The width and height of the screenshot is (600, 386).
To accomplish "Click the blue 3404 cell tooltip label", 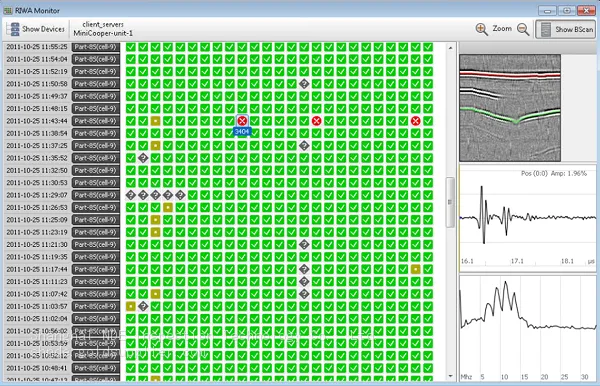I will (242, 132).
